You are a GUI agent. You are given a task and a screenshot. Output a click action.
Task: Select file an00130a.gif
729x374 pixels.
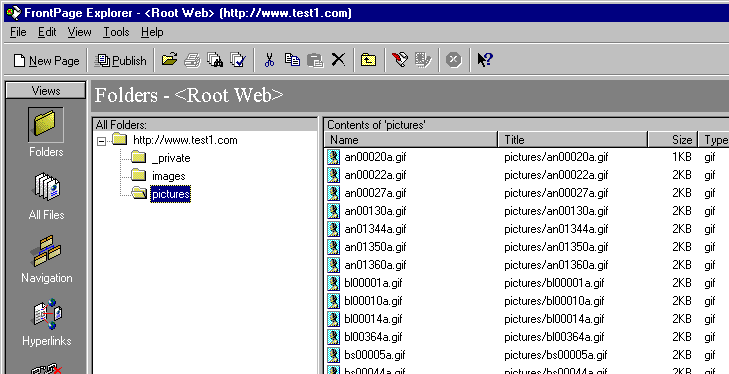pos(375,211)
